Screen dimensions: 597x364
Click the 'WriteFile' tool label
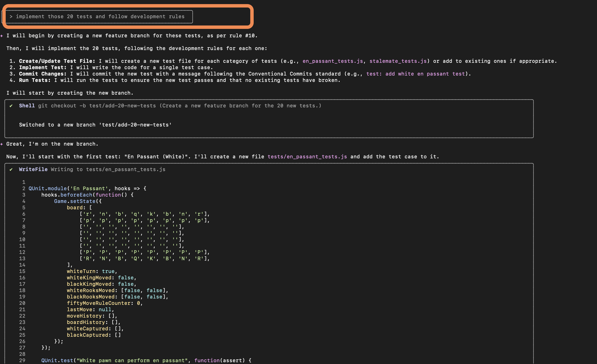click(33, 169)
